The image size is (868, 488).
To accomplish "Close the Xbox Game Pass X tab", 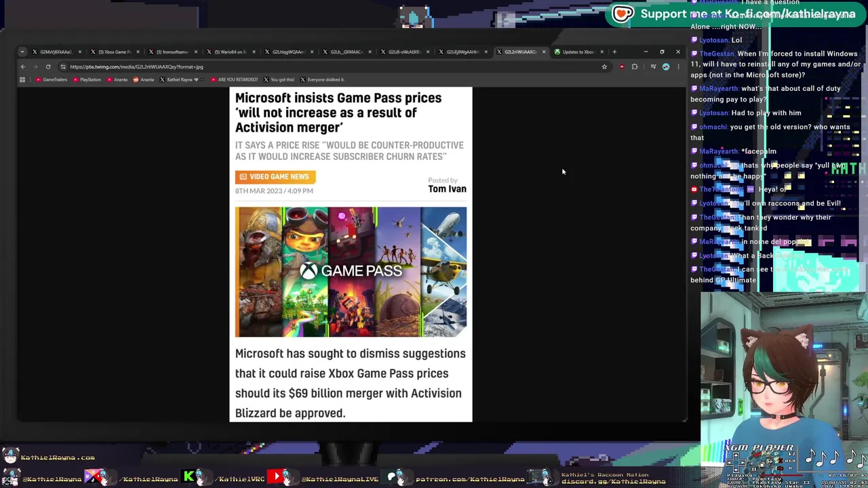I will pos(138,52).
